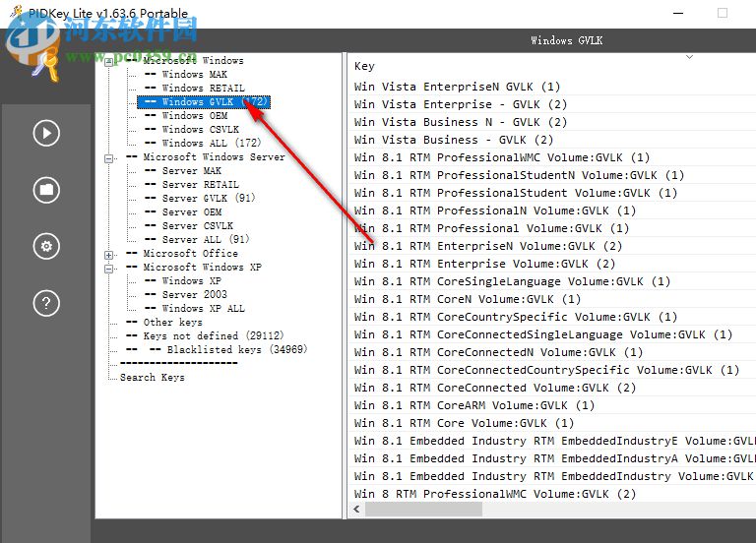Select row Win 8.1 RTM CoreN Volume:GVLK
The image size is (756, 543).
pyautogui.click(x=551, y=299)
